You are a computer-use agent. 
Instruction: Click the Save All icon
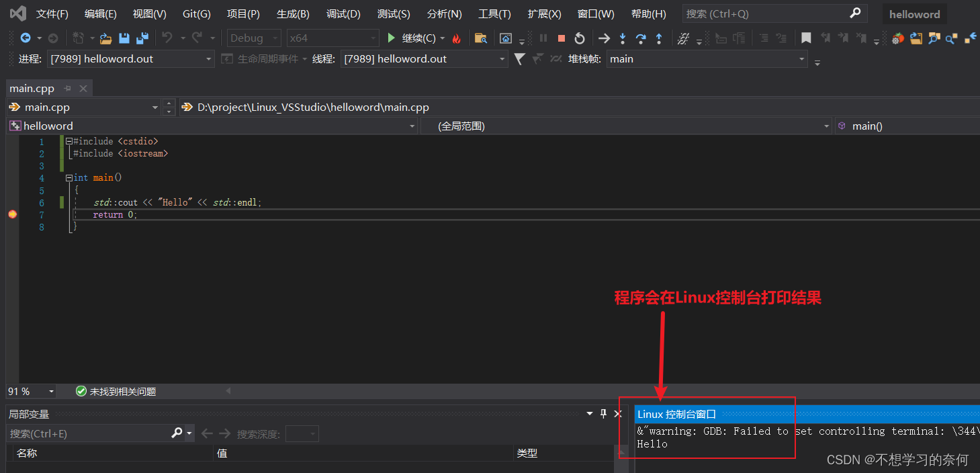[x=142, y=38]
